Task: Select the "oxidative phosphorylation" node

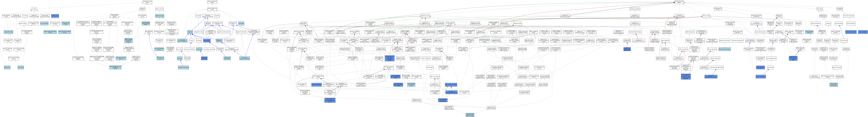Action: (717, 68)
